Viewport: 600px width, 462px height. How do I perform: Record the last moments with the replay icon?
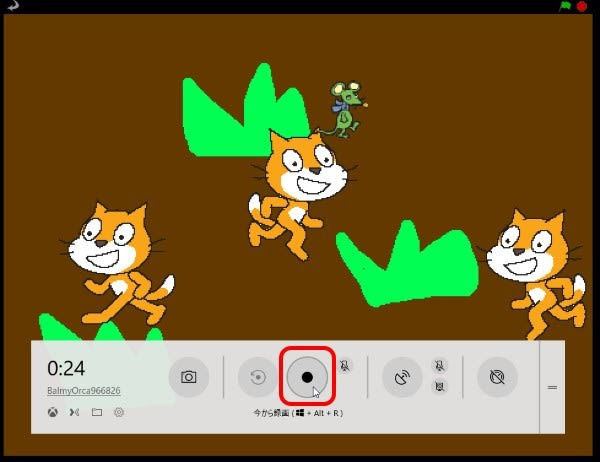[x=258, y=377]
